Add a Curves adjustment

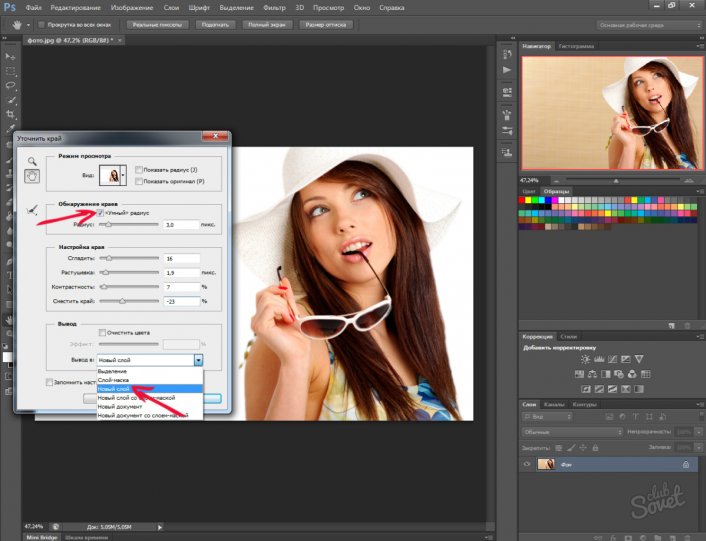click(612, 359)
